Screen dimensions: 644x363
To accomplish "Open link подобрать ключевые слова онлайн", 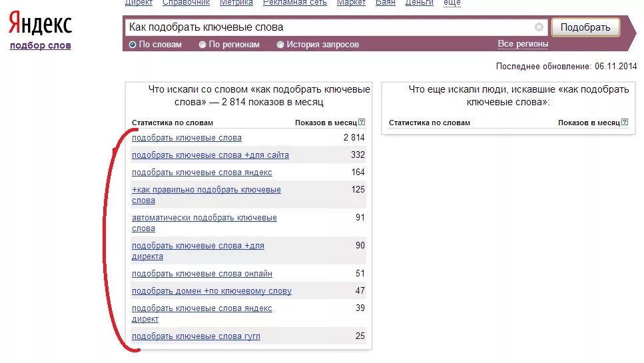I will pyautogui.click(x=202, y=274).
